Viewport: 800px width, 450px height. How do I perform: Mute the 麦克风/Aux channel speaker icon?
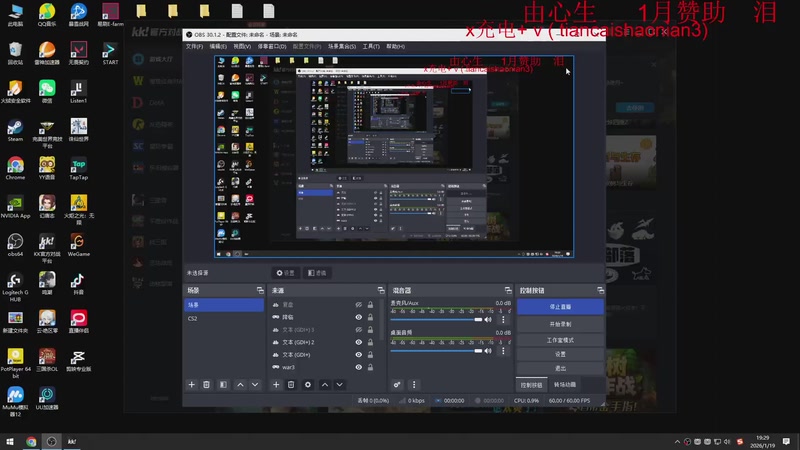click(x=488, y=320)
